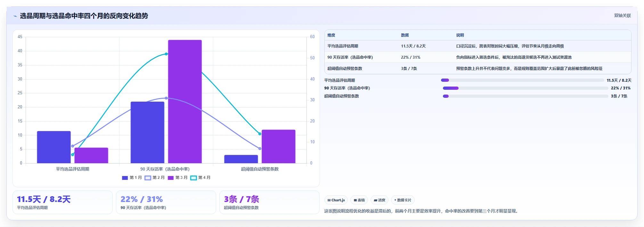Viewport: 644px width, 227px height.
Task: Click x-axis label 超阈值自动预警条数
Action: point(260,169)
